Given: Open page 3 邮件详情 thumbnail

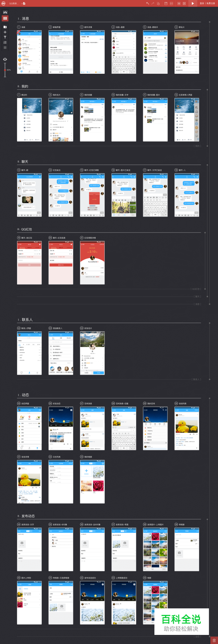Looking at the screenshot, I should (x=92, y=52).
